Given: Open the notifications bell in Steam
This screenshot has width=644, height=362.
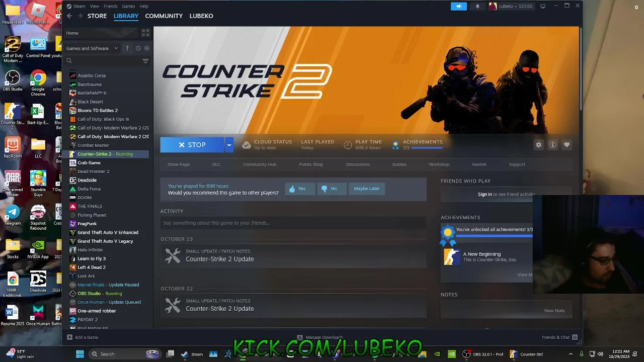Looking at the screenshot, I should coord(477,6).
